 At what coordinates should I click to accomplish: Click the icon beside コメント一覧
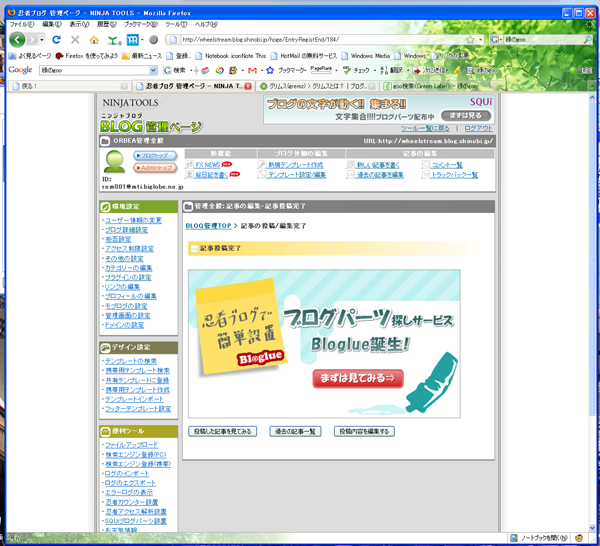(426, 165)
